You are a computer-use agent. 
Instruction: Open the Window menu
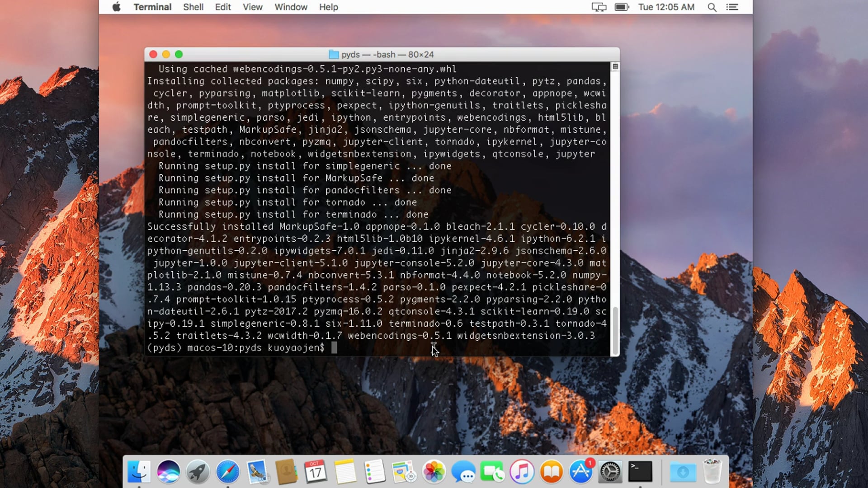[x=291, y=7]
